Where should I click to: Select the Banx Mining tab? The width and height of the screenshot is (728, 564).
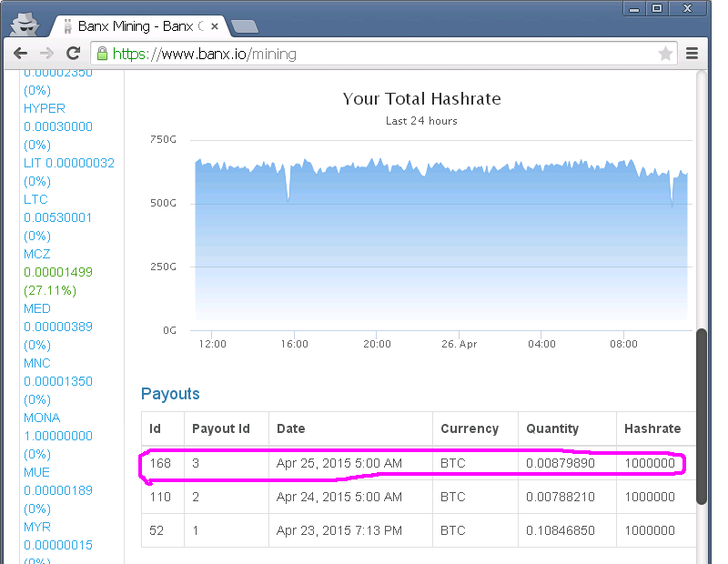[x=137, y=26]
